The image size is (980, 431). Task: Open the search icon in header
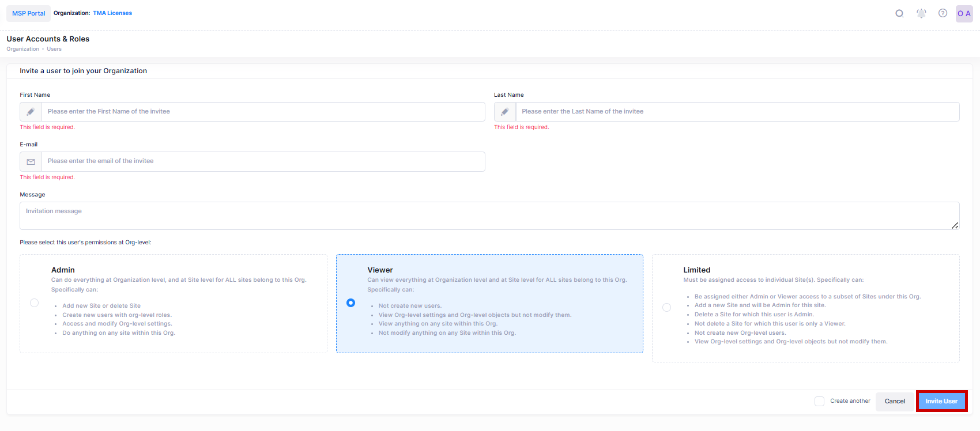(x=899, y=13)
